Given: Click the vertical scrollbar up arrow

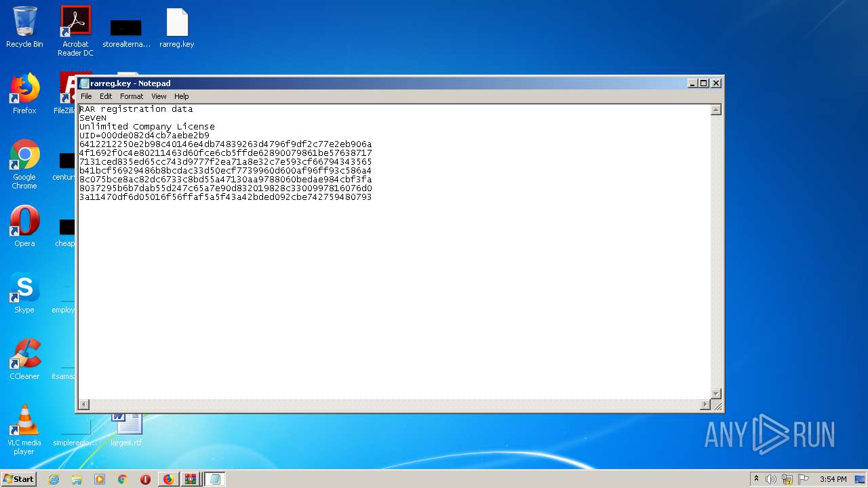Looking at the screenshot, I should [715, 110].
